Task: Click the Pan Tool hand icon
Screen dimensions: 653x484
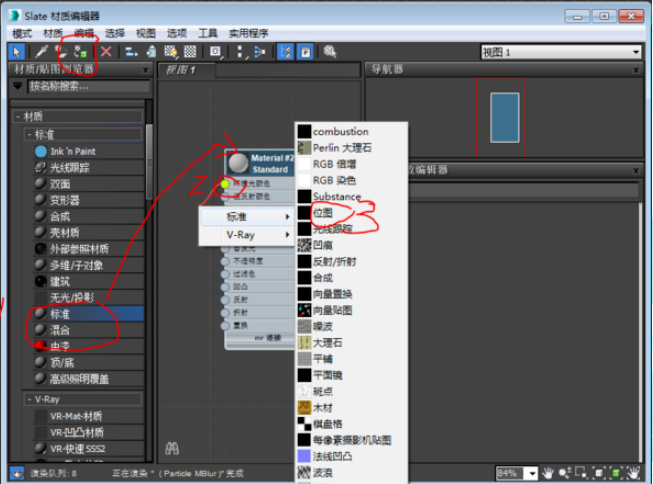Action: tap(548, 473)
